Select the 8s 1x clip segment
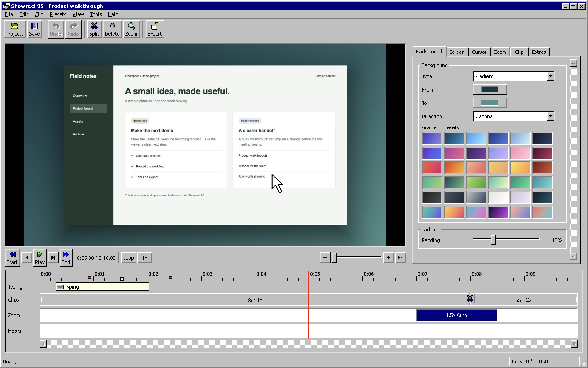 click(x=255, y=300)
